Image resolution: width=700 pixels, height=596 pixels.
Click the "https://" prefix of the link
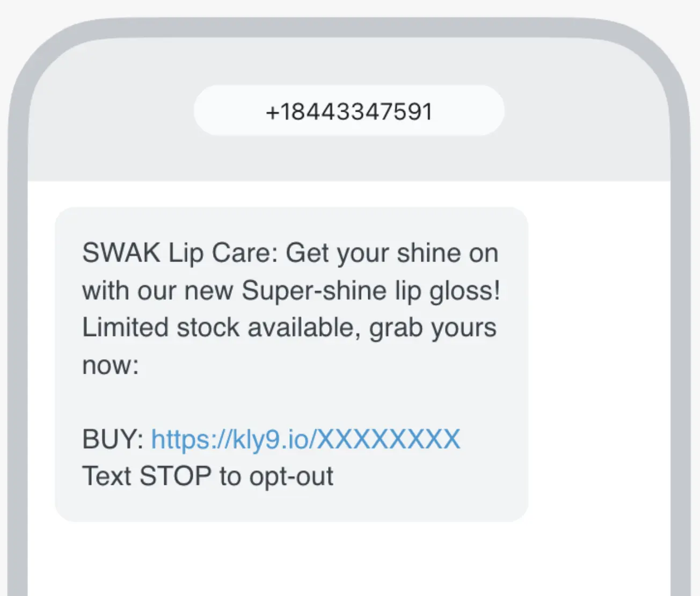191,439
